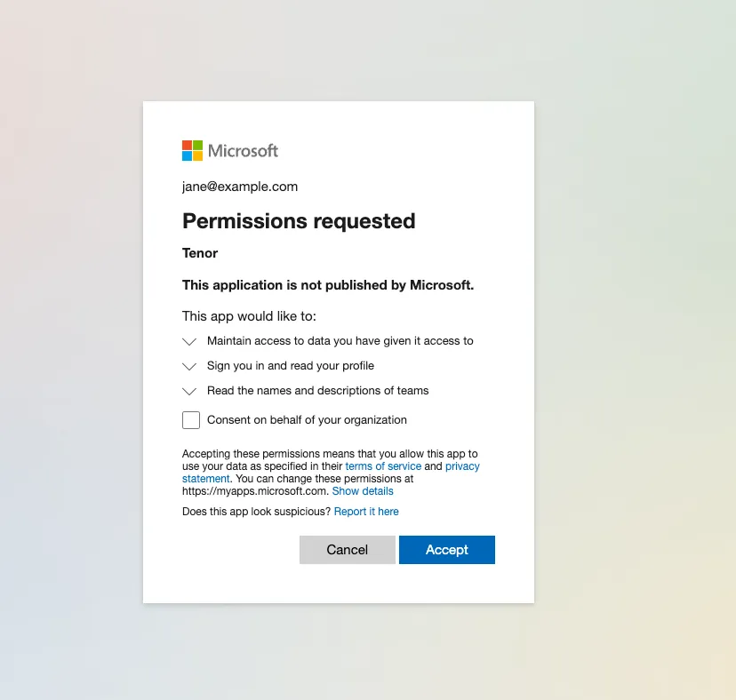Click the Cancel button
This screenshot has width=736, height=700.
click(x=348, y=550)
